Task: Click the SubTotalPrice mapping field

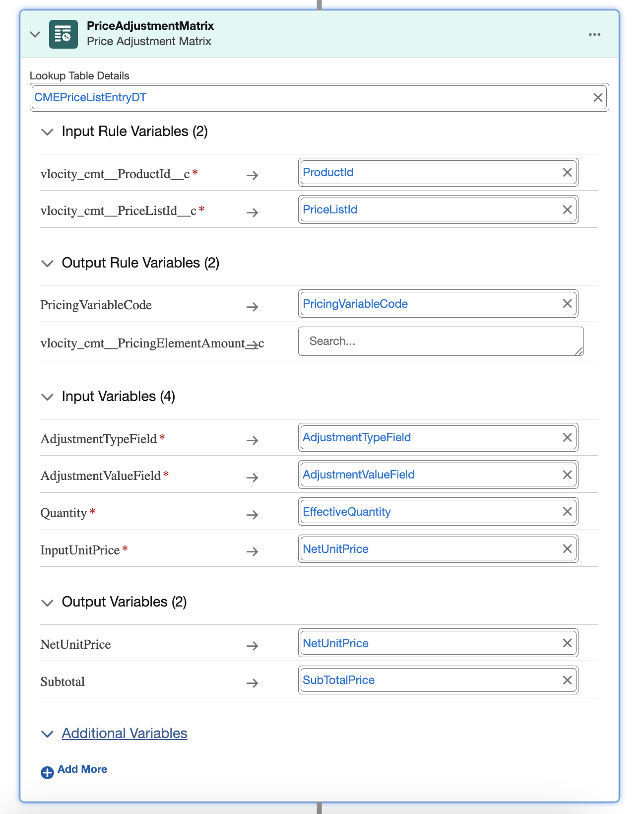Action: click(x=438, y=680)
